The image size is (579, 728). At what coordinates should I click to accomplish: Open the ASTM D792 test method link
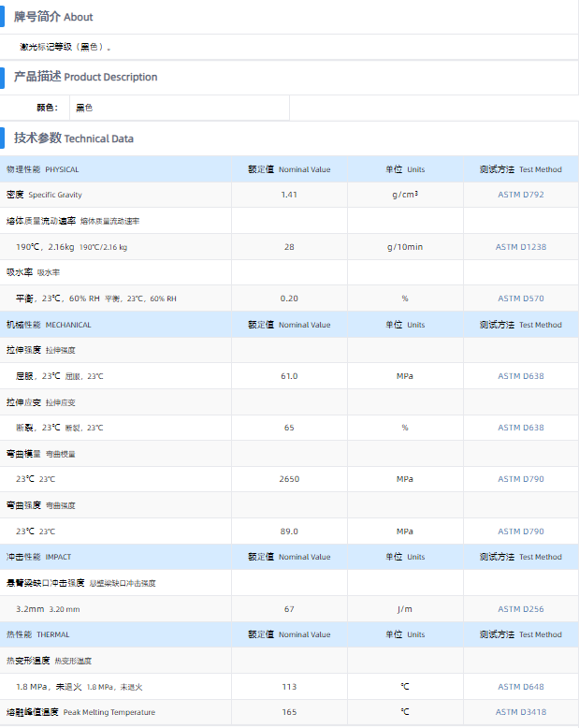520,195
